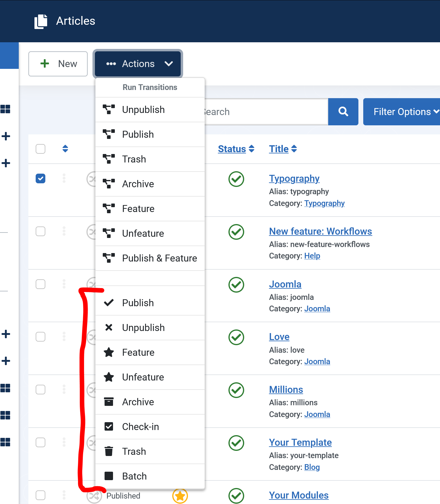Toggle published status of New feature: Workflows

point(236,232)
